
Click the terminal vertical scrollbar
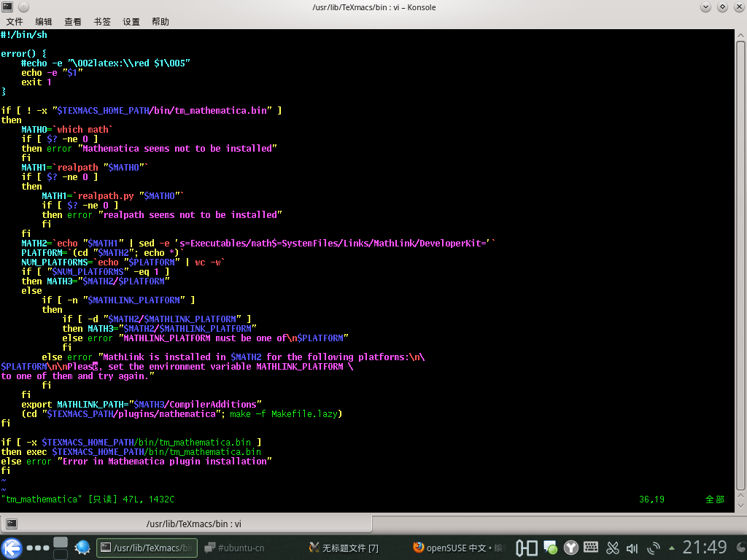pyautogui.click(x=740, y=265)
